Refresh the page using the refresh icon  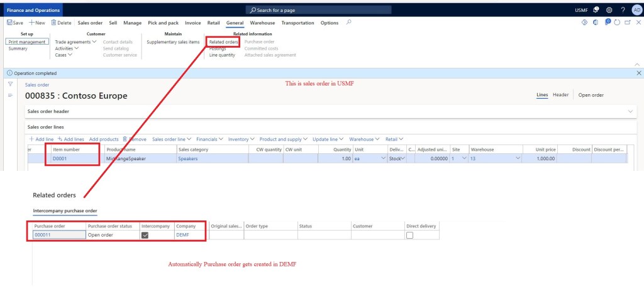pos(616,23)
